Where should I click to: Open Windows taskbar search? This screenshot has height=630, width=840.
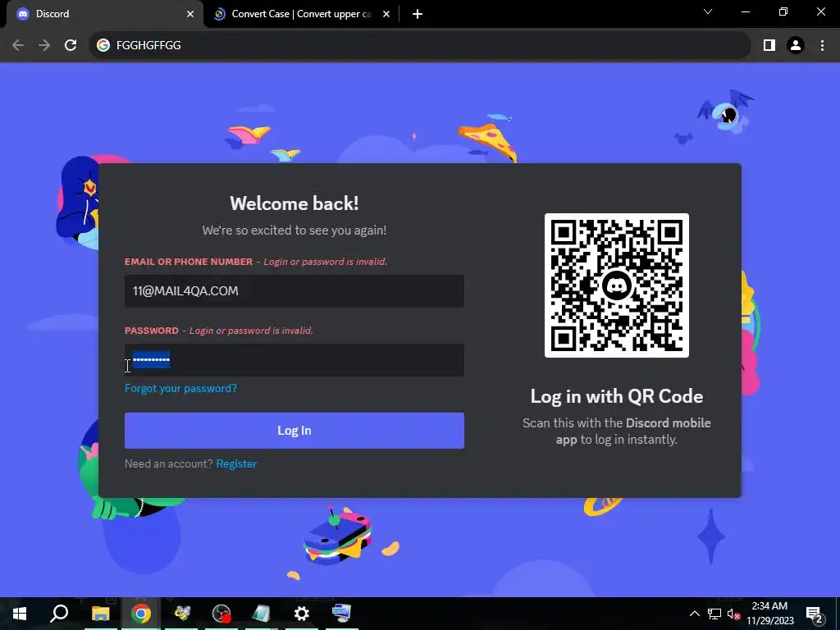[59, 614]
